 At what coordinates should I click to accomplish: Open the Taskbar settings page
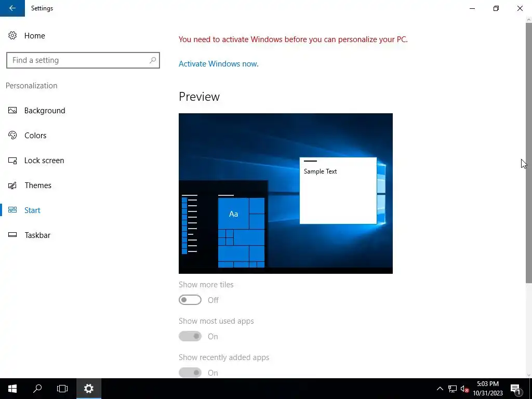tap(37, 235)
